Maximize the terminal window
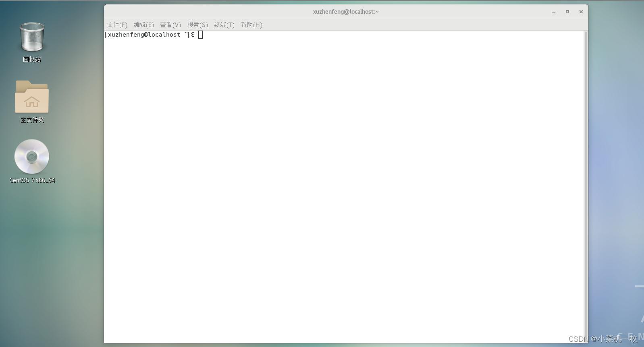The image size is (644, 347). [x=567, y=12]
